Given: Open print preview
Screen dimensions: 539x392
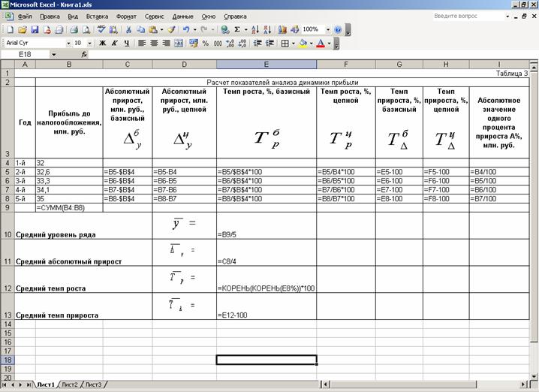Looking at the screenshot, I should [x=86, y=29].
